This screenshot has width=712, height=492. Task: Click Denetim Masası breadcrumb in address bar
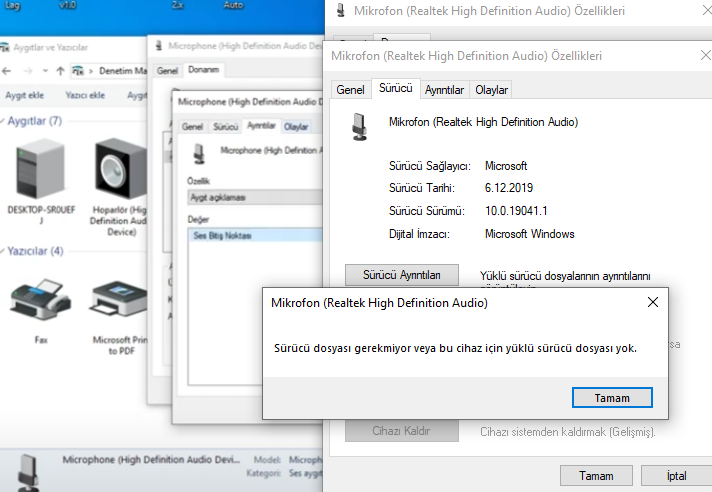tap(123, 71)
